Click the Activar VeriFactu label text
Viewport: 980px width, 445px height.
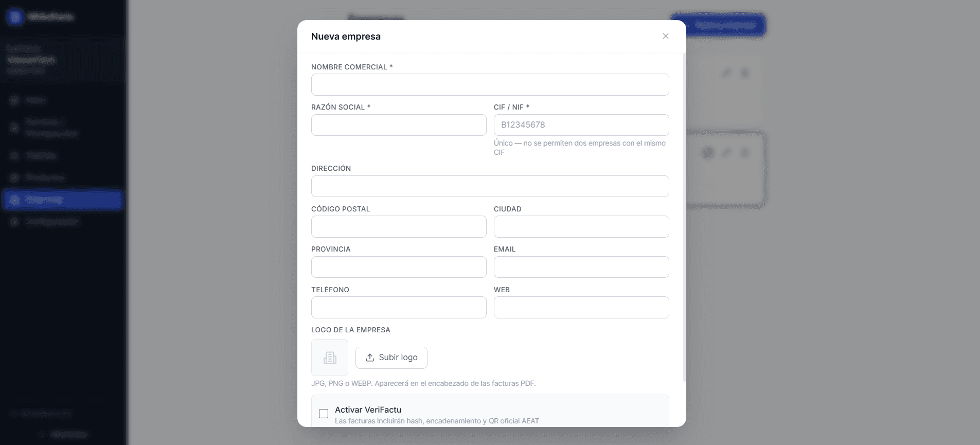coord(368,410)
